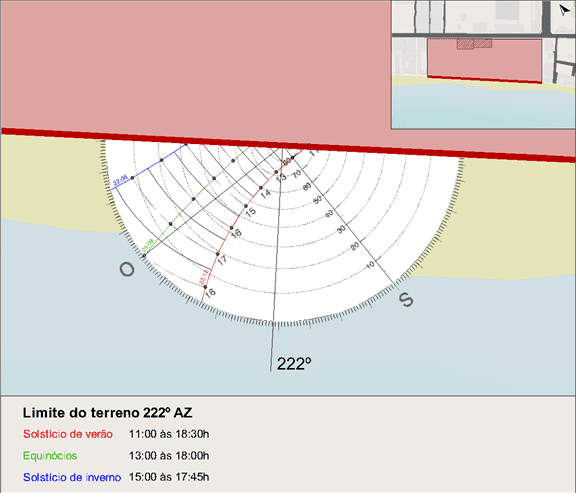Image resolution: width=576 pixels, height=493 pixels.
Task: Click altitude ring label 30
Action: pos(342,229)
